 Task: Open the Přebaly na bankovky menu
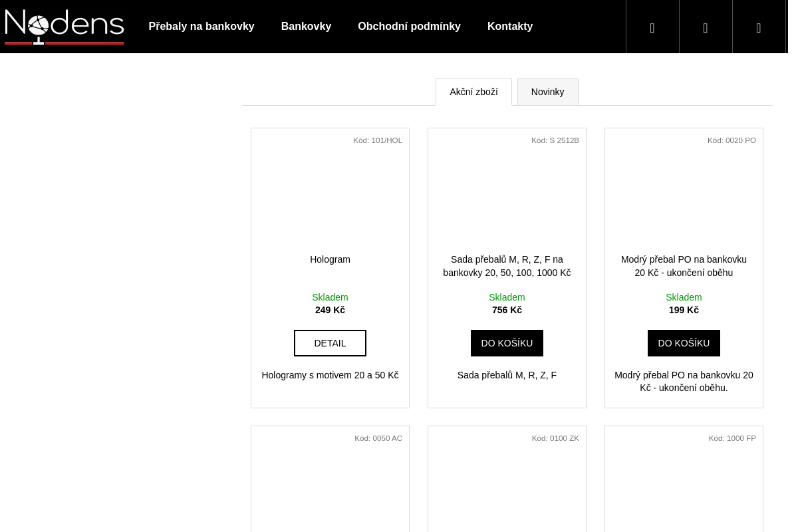tap(201, 27)
